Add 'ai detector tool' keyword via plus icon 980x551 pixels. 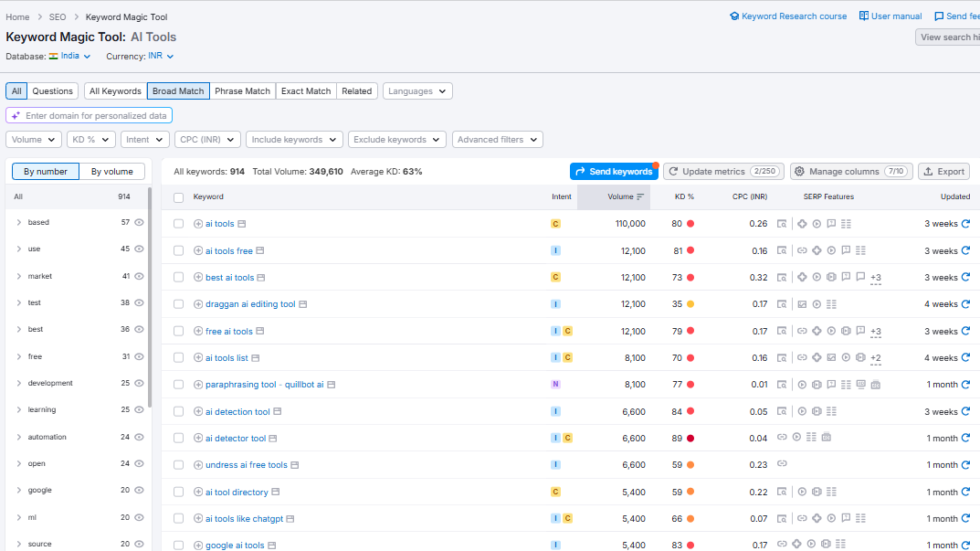(x=198, y=439)
